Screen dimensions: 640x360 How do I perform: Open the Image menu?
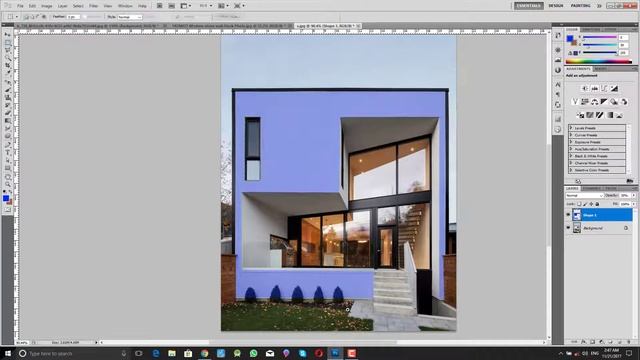coord(47,6)
